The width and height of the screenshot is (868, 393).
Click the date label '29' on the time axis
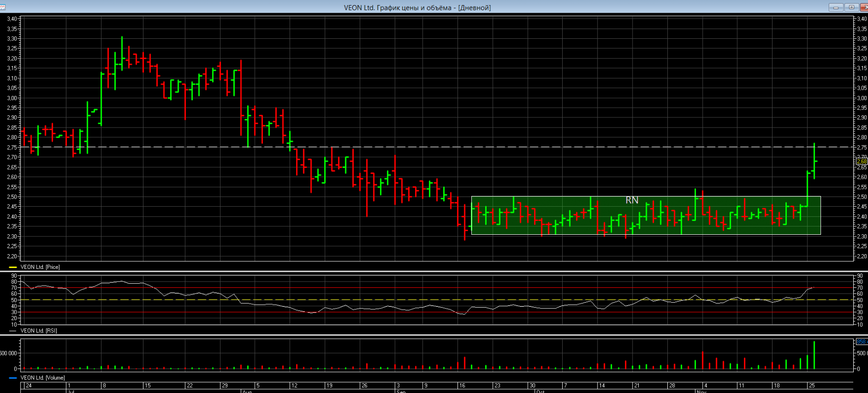click(225, 385)
